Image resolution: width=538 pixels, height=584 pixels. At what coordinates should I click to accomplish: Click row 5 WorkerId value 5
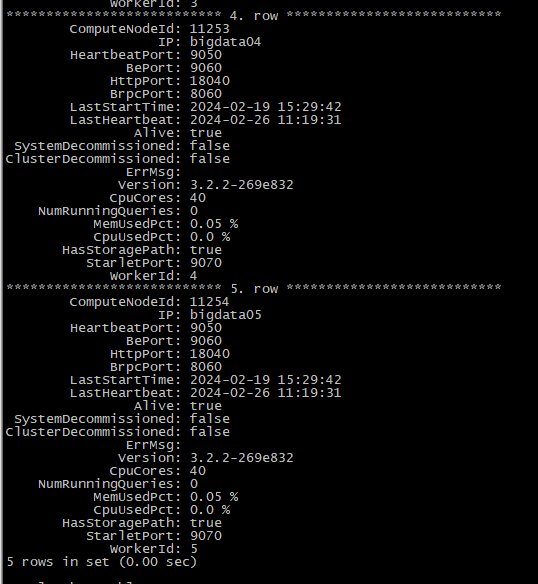coord(194,549)
